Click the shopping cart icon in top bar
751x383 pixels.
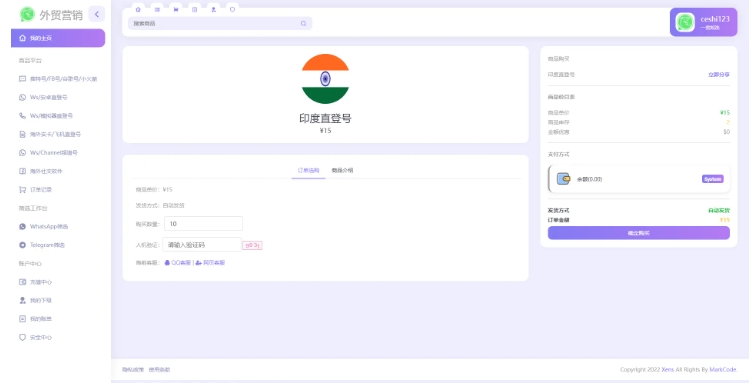(176, 10)
